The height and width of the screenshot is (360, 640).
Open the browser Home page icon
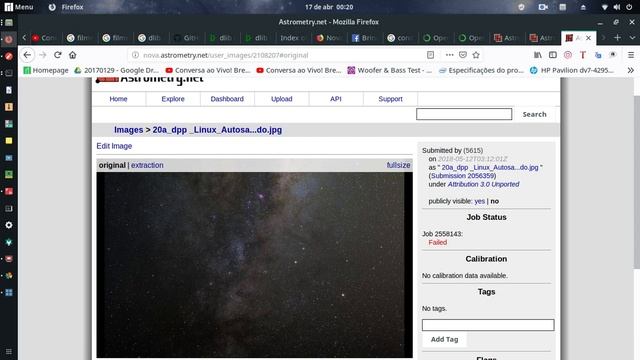tap(73, 55)
